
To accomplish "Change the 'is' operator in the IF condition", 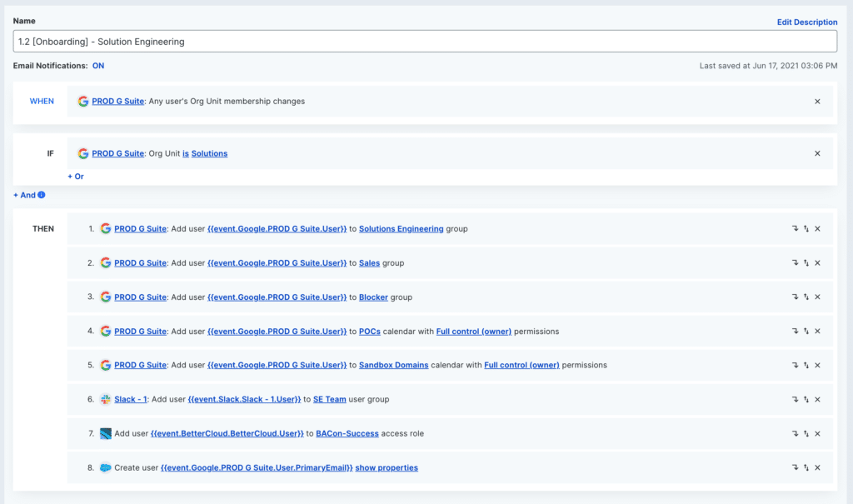I will tap(186, 153).
